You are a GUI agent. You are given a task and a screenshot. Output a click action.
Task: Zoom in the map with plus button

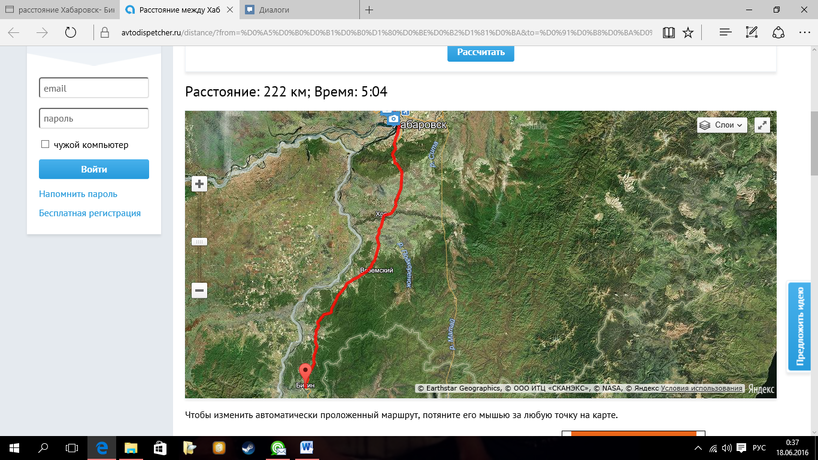(199, 184)
